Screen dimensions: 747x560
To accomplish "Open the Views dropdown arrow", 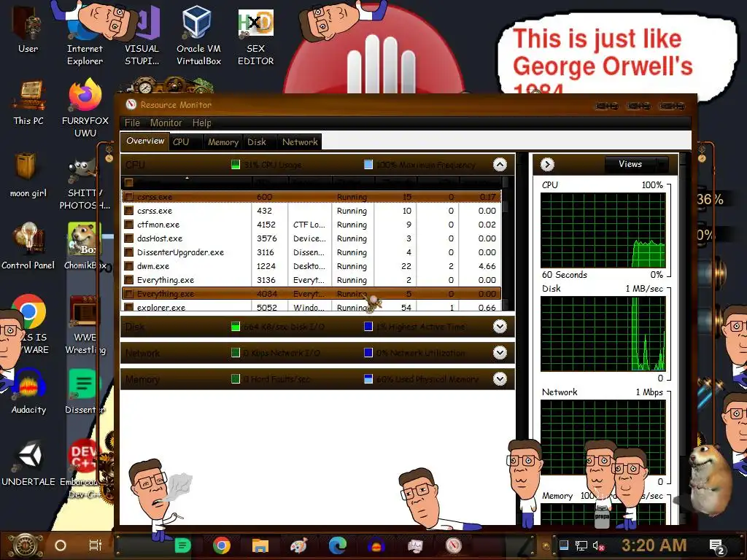I will pyautogui.click(x=662, y=164).
